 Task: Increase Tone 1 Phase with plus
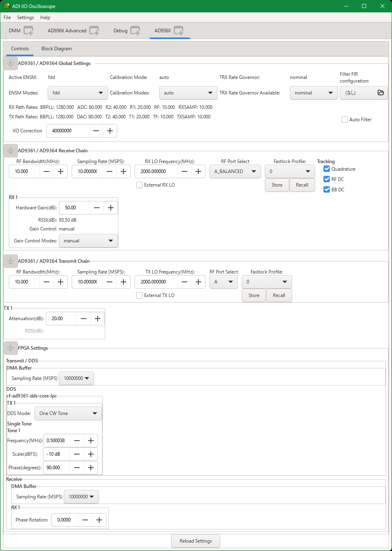click(x=91, y=468)
